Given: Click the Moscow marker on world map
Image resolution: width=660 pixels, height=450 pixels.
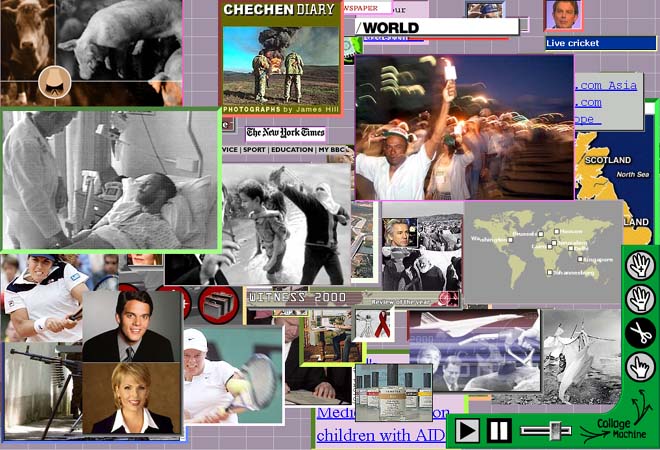Looking at the screenshot, I should pos(557,232).
